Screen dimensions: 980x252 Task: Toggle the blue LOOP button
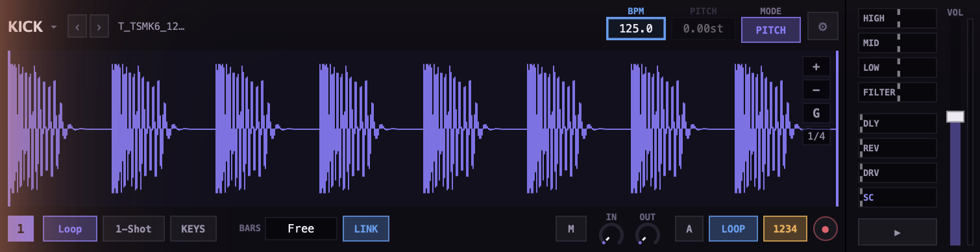pyautogui.click(x=733, y=229)
